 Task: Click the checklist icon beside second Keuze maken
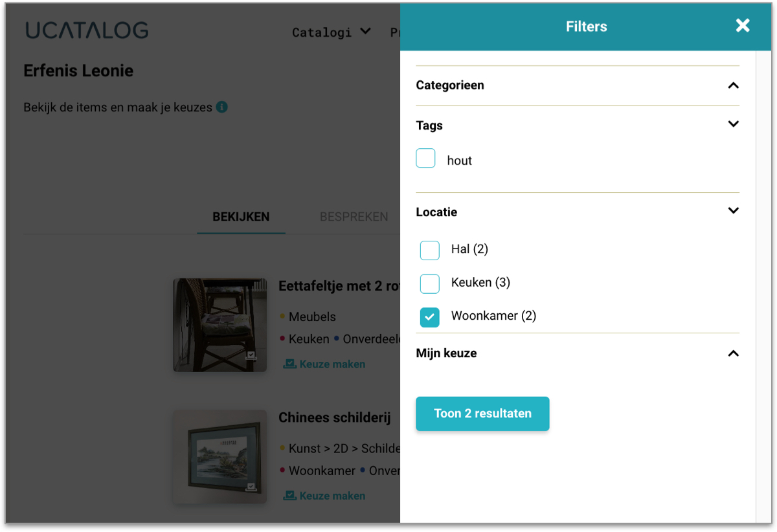(x=289, y=496)
